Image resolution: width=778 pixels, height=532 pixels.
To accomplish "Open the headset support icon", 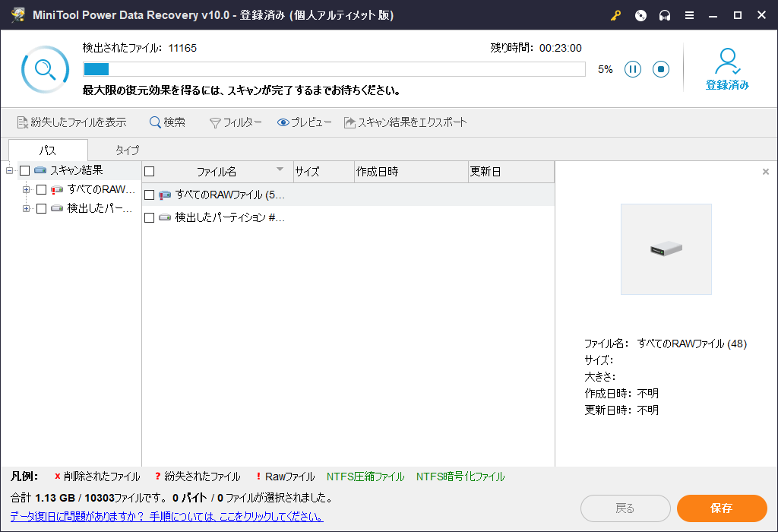I will pyautogui.click(x=665, y=15).
